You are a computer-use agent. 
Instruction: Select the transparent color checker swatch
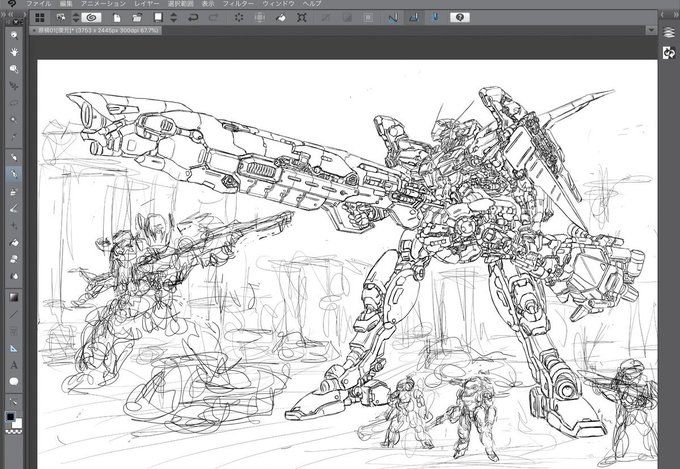(13, 432)
